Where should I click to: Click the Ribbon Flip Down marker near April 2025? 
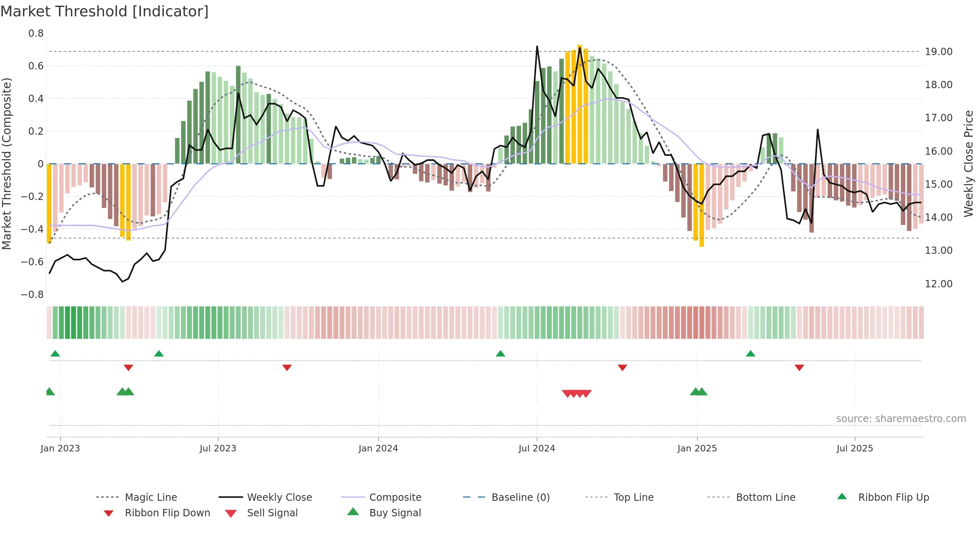(x=800, y=368)
